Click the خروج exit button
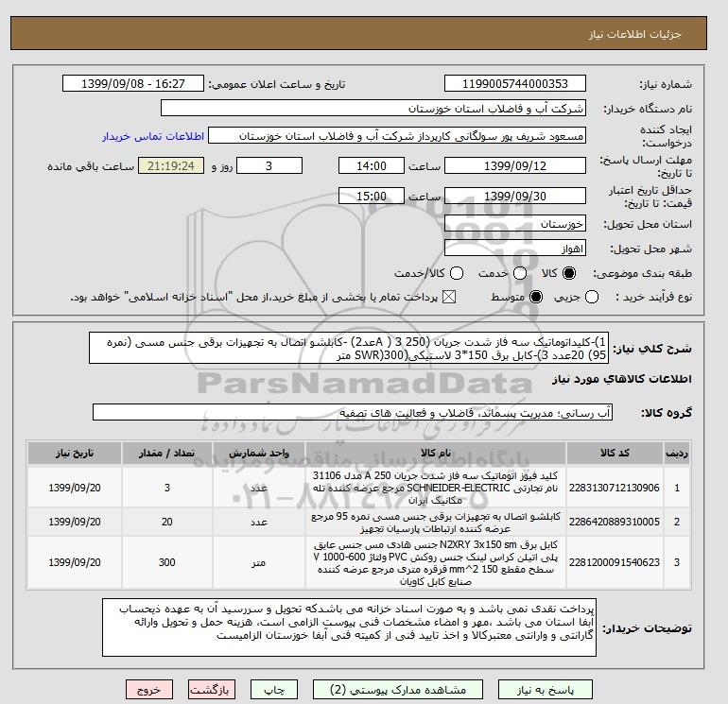This screenshot has width=728, height=704. pyautogui.click(x=149, y=690)
